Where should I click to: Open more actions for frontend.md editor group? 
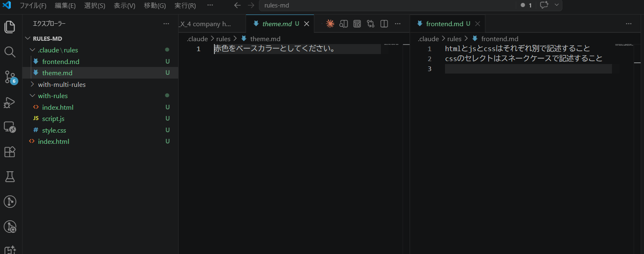[x=629, y=24]
